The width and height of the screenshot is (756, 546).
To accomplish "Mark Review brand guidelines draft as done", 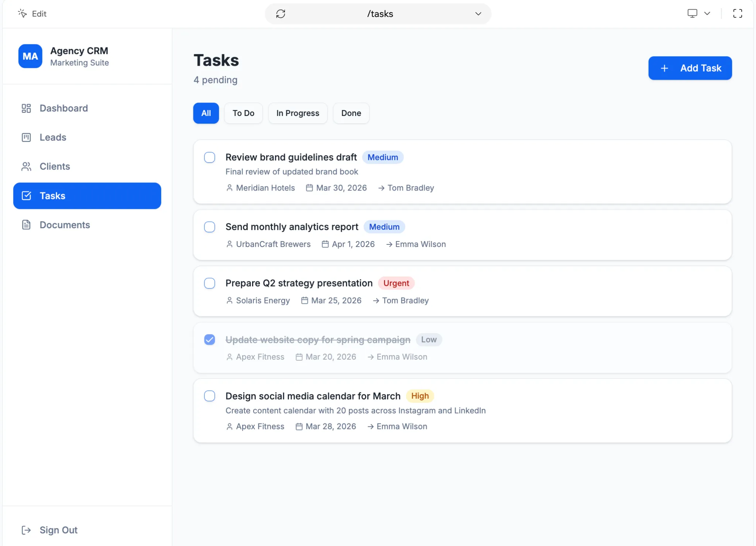I will tap(209, 157).
